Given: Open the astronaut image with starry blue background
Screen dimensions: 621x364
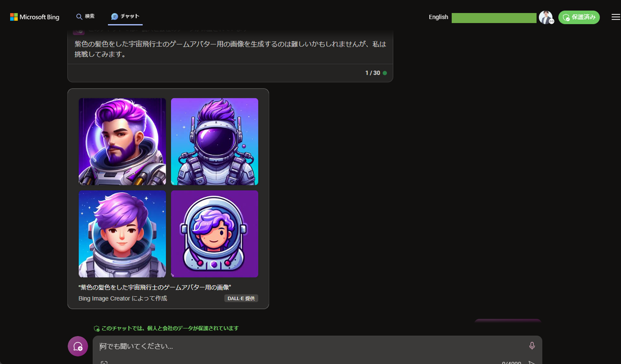Looking at the screenshot, I should (x=122, y=234).
